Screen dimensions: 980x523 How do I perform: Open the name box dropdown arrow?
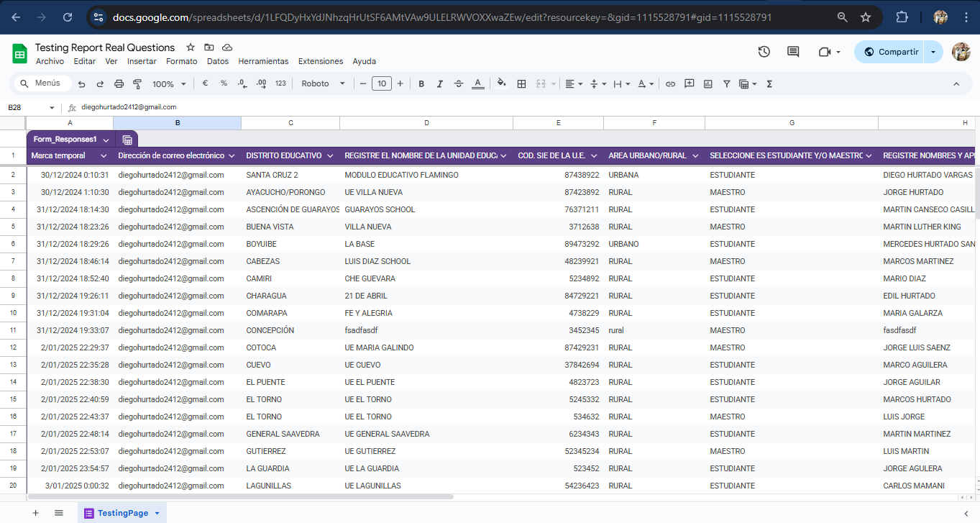52,107
